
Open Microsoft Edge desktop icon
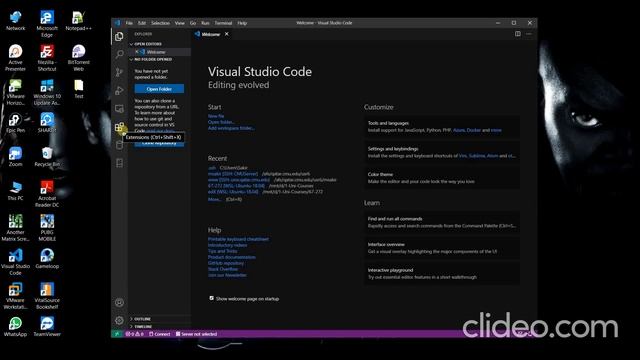click(x=47, y=24)
